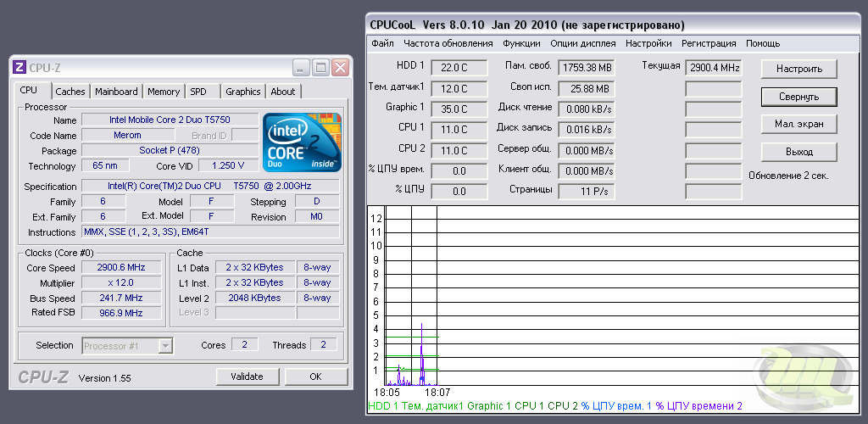Open the Регистрация menu
This screenshot has height=424, width=868.
709,43
